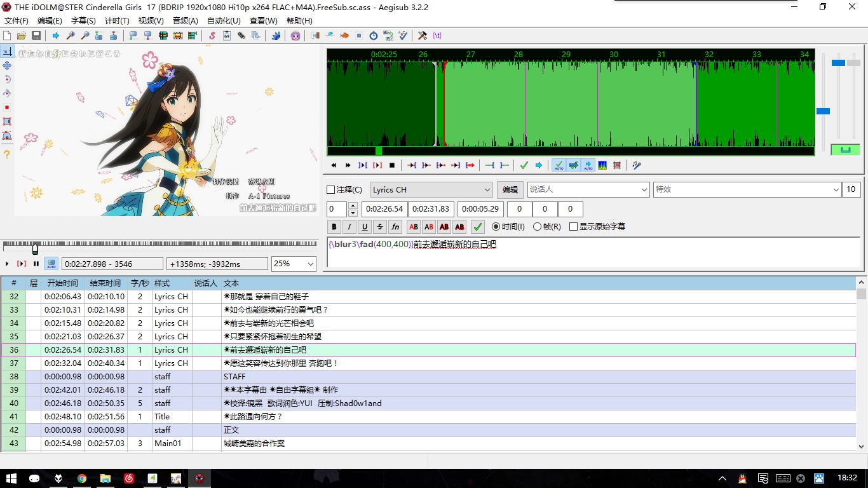Click the video zoom-out magnifier icon
Image resolution: width=868 pixels, height=488 pixels.
tap(85, 36)
